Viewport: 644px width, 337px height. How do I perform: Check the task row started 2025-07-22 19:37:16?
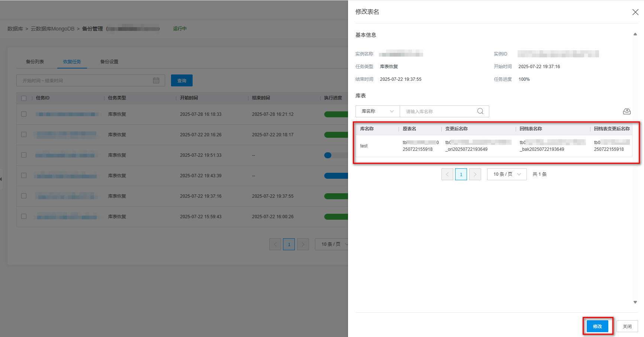(x=24, y=196)
